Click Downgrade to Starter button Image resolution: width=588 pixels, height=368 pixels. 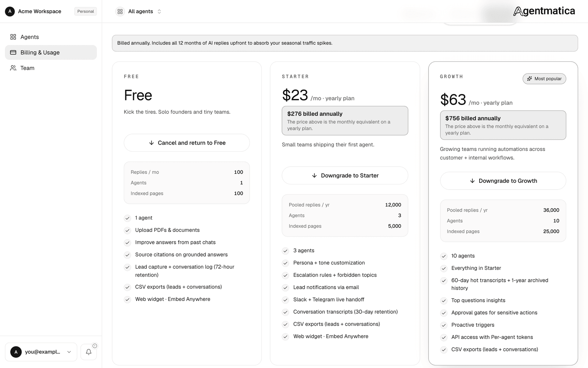(x=345, y=176)
